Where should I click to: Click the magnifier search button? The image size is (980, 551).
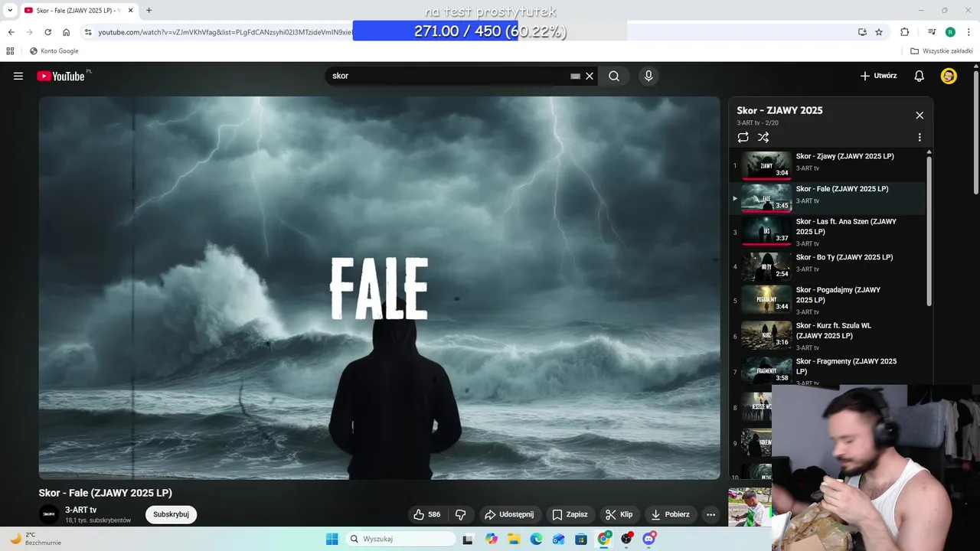point(614,76)
